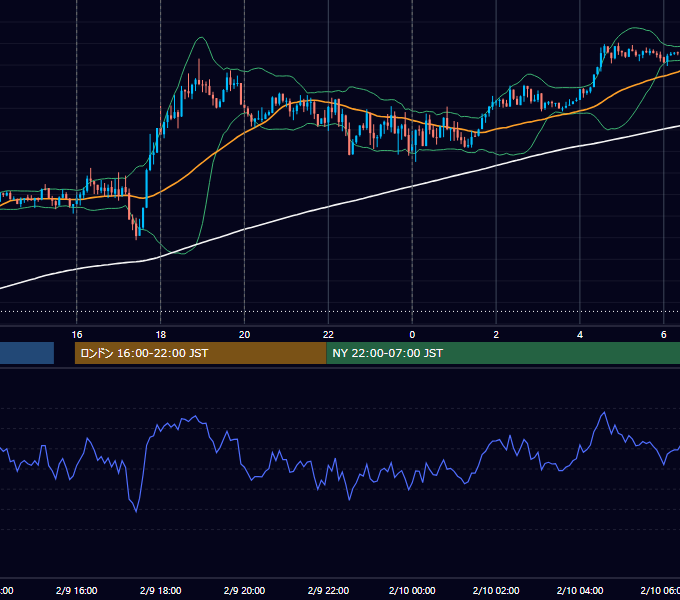Click the NY 22:00-07:00 JST session bar
The image size is (680, 600).
coord(503,353)
